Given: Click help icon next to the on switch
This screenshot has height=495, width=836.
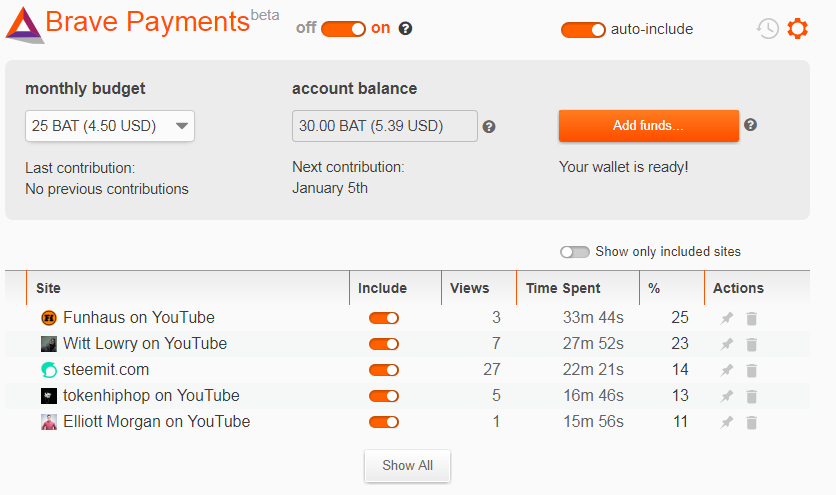Looking at the screenshot, I should tap(405, 28).
